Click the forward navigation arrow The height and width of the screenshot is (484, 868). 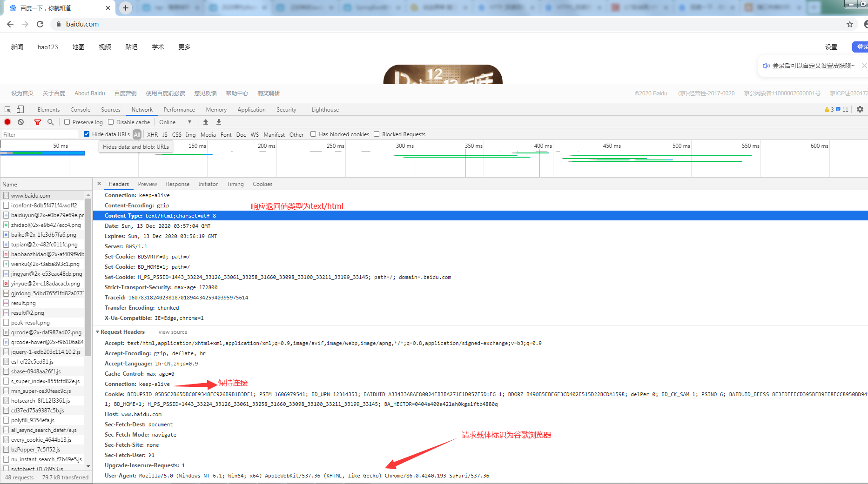tap(25, 24)
